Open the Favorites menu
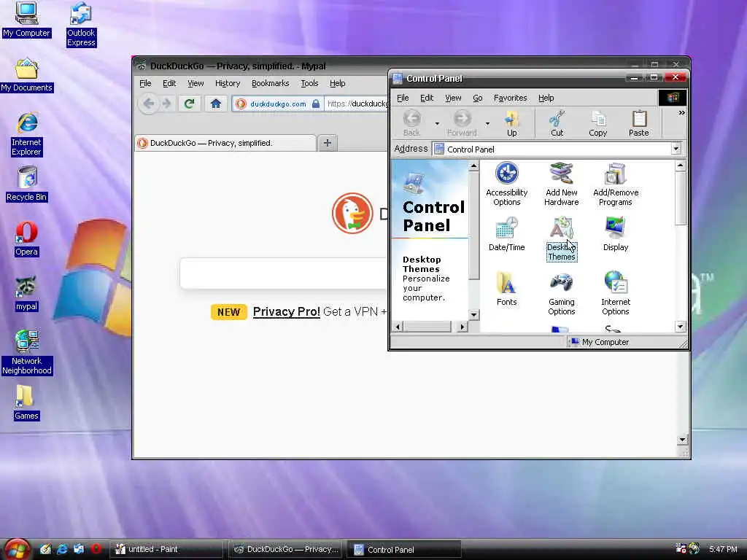The height and width of the screenshot is (560, 747). pyautogui.click(x=510, y=98)
